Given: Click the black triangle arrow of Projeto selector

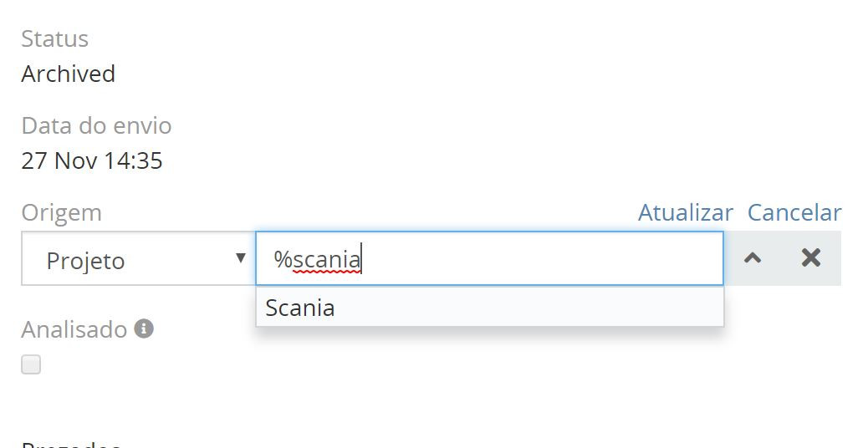Looking at the screenshot, I should (x=241, y=257).
